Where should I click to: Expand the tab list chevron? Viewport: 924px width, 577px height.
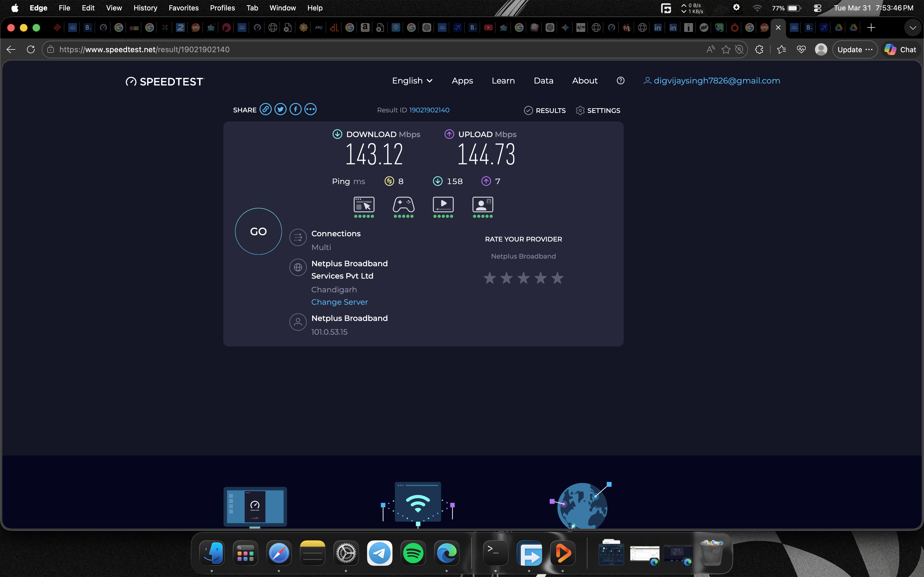(912, 27)
